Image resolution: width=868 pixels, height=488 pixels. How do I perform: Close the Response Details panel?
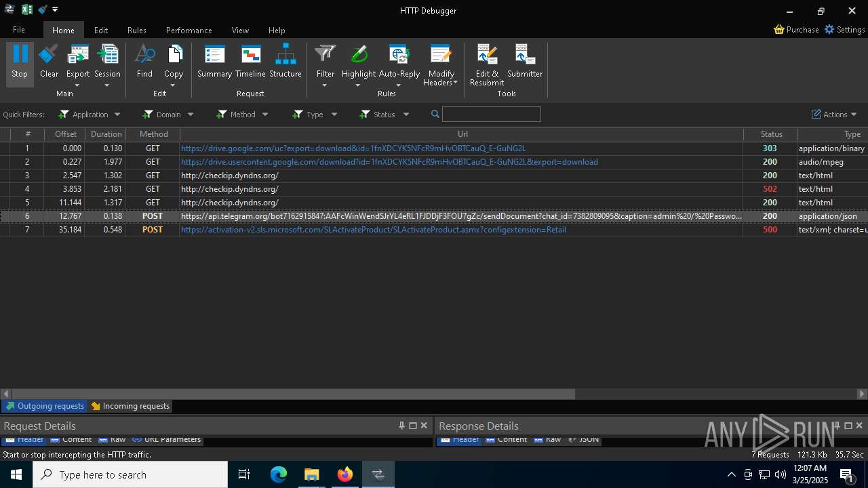859,426
